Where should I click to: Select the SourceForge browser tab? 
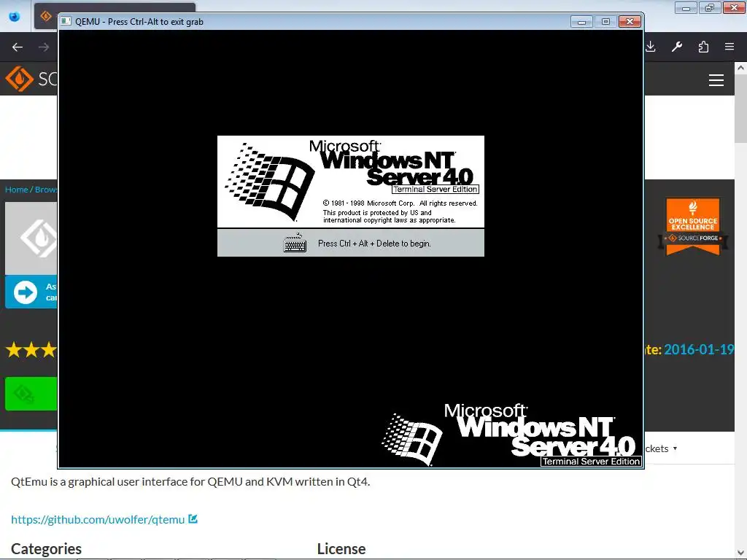[x=46, y=16]
